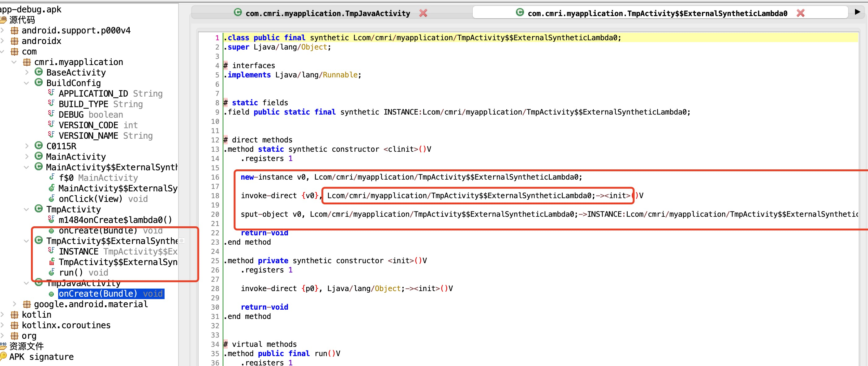Collapse the cmri.myapplication package
The image size is (868, 366).
pyautogui.click(x=14, y=62)
